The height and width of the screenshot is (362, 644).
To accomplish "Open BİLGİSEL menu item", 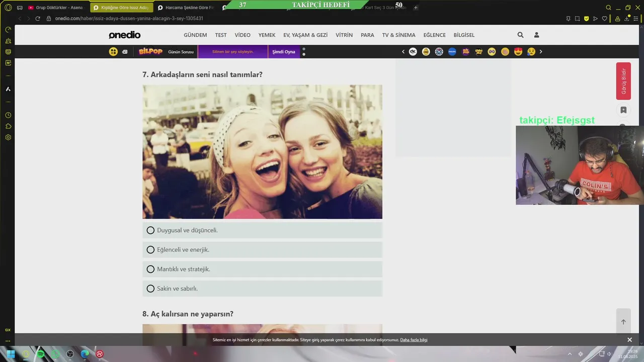I will 464,35.
